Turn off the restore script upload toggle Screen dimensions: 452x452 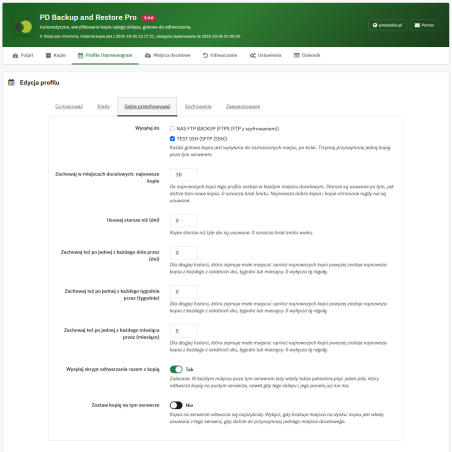[x=176, y=369]
